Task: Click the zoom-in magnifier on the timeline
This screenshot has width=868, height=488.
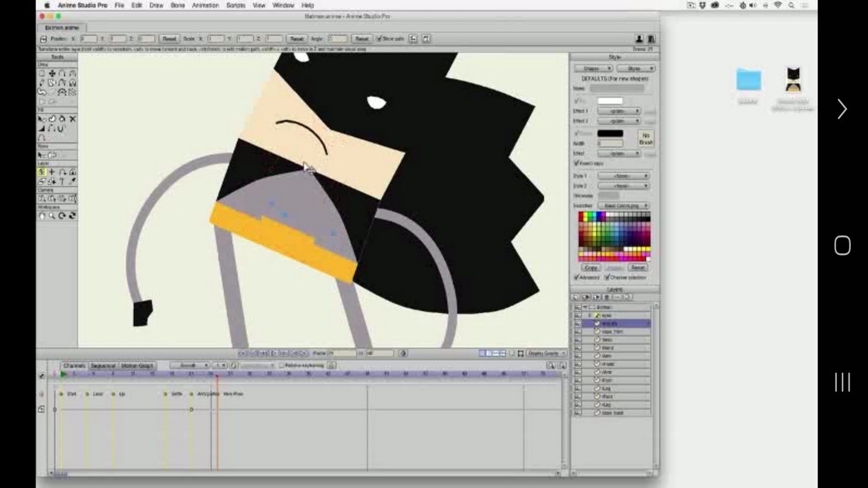Action: click(x=551, y=365)
